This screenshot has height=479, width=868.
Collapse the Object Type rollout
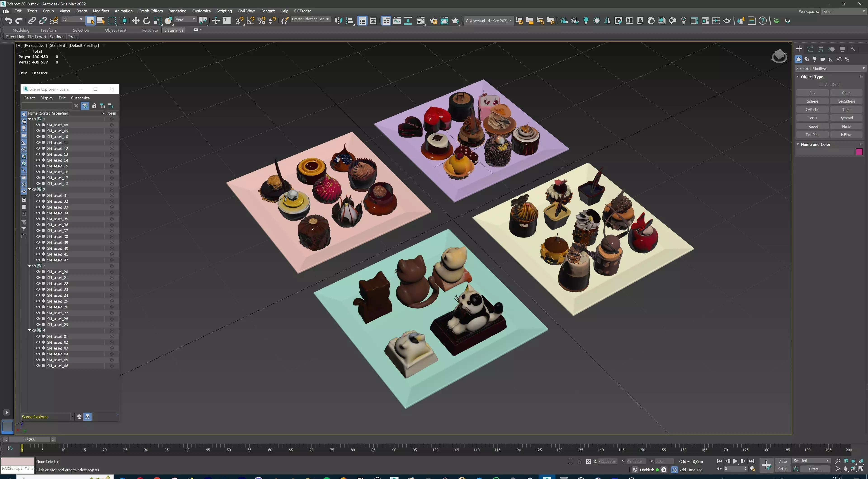click(x=797, y=77)
